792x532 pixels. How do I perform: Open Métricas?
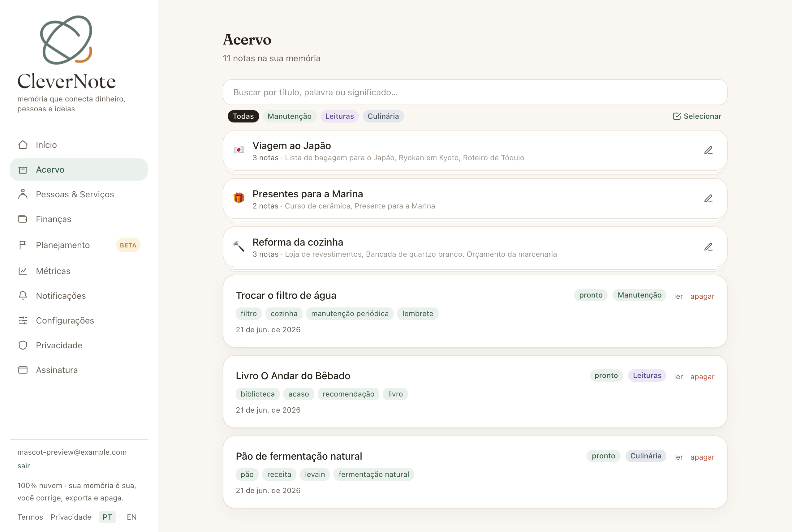coord(79,271)
